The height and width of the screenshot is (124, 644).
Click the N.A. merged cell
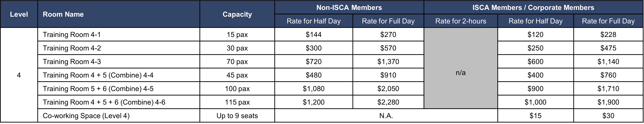click(x=386, y=116)
